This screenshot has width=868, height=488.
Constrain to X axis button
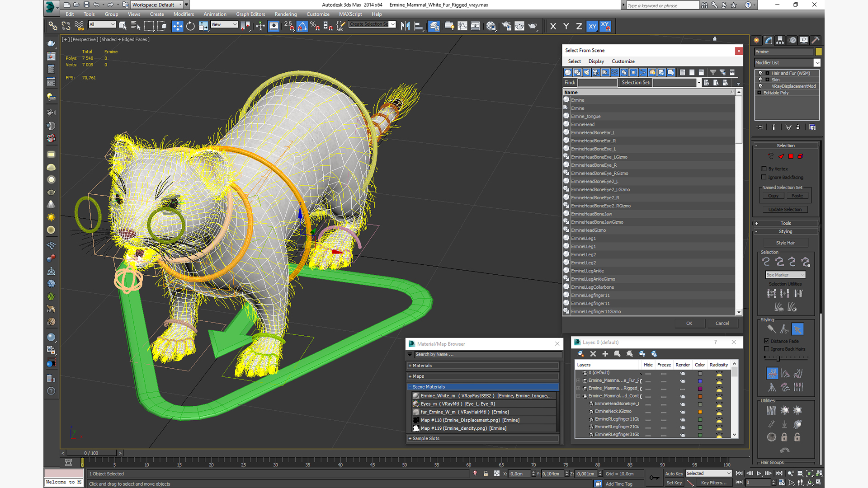tap(553, 26)
